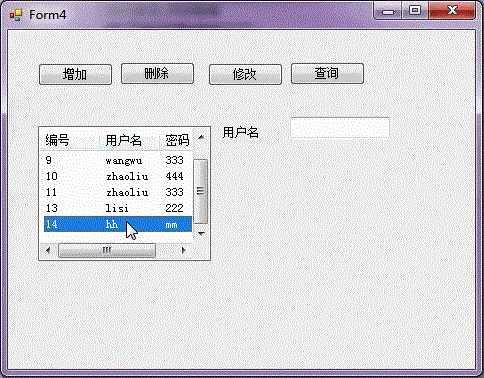Viewport: 484px width, 378px height.
Task: Maximize the Form4 window
Action: pos(415,11)
